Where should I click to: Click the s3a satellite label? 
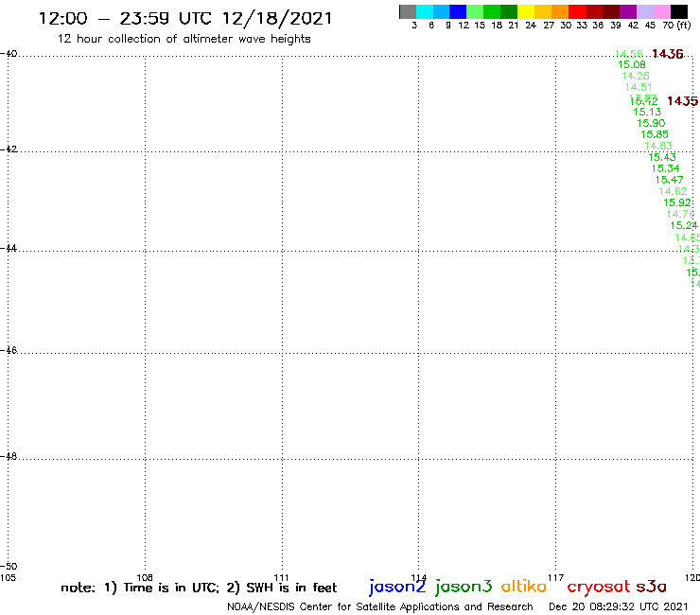[x=652, y=587]
